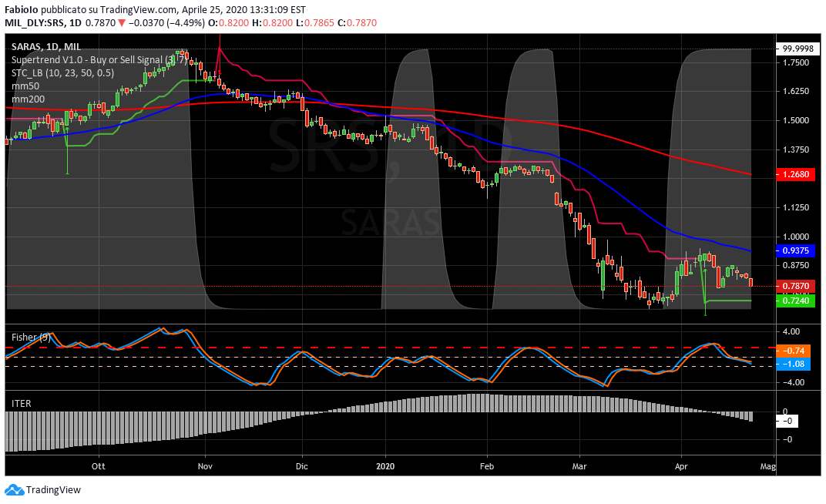Viewport: 826px width, 504px height.
Task: Click the Apr label on time axis
Action: point(681,465)
